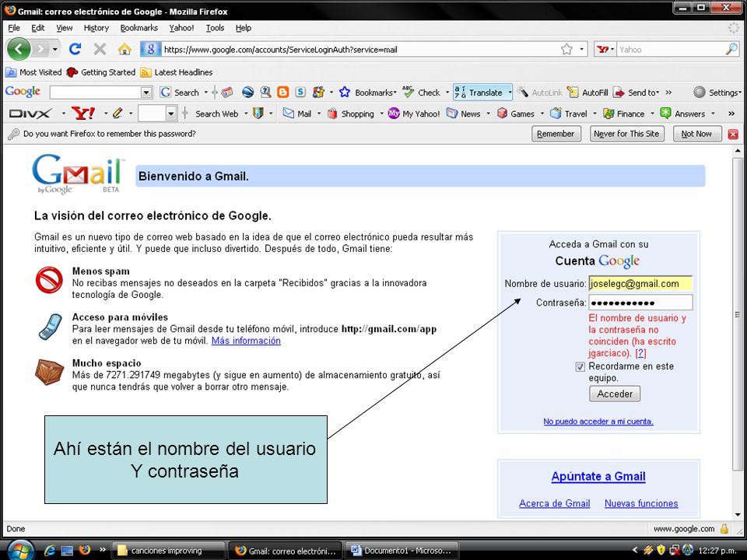This screenshot has width=747, height=560.
Task: Open the Edit menu
Action: 37,28
